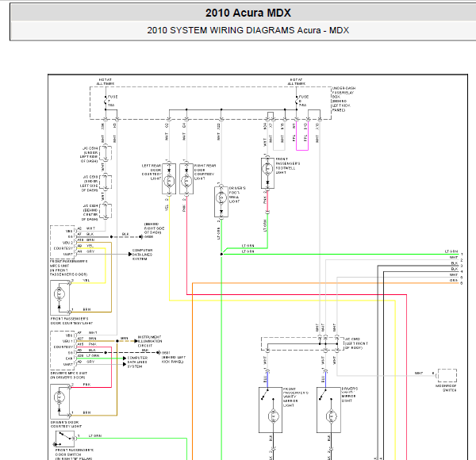Click the Fuse 6 7.5A label

(303, 101)
